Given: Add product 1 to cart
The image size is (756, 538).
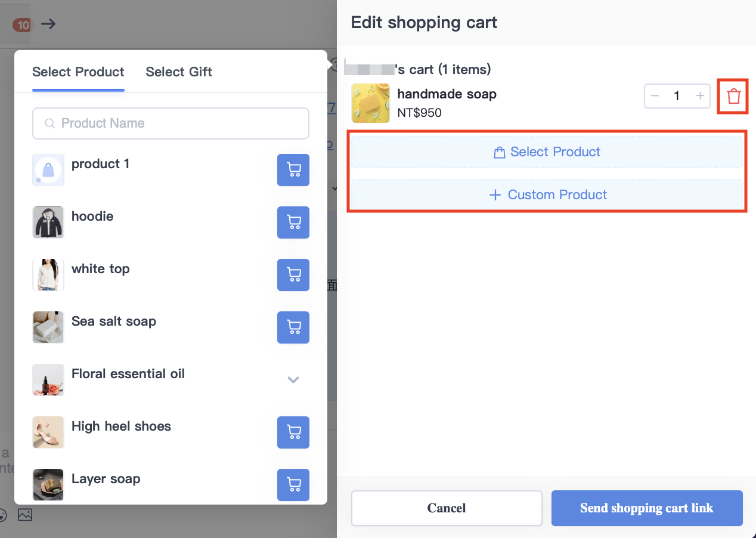Looking at the screenshot, I should [x=293, y=170].
